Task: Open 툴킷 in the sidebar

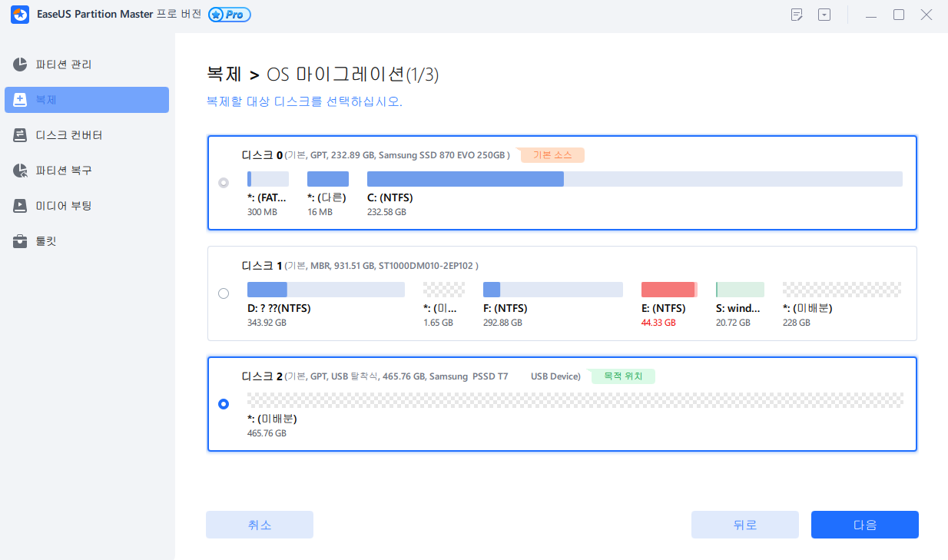Action: pyautogui.click(x=87, y=241)
